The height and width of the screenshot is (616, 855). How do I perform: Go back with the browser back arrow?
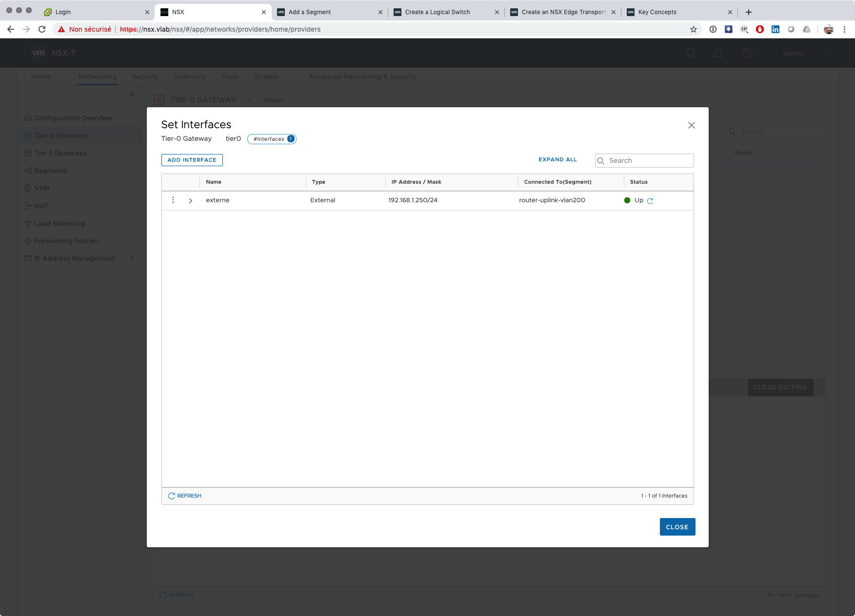[11, 29]
